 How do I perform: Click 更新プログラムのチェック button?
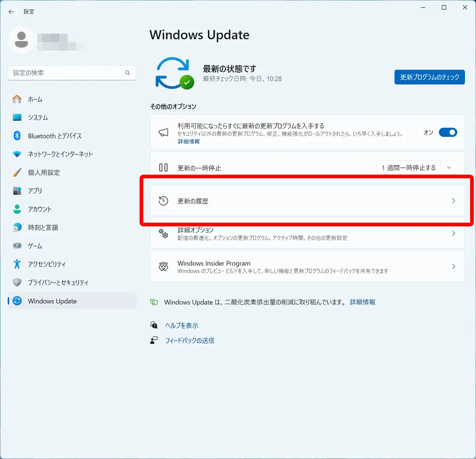point(429,77)
